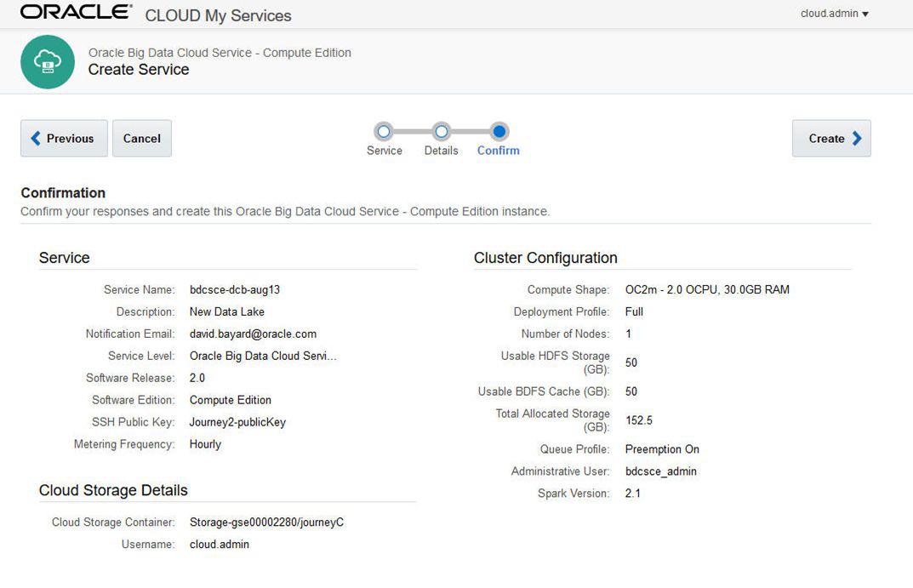Click Usable HDFS Storage value 50
Viewport: 913px width, 588px height.
pyautogui.click(x=631, y=363)
